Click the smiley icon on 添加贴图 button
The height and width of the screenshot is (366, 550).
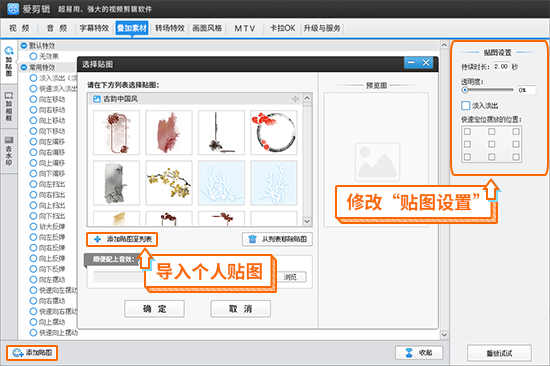point(18,353)
